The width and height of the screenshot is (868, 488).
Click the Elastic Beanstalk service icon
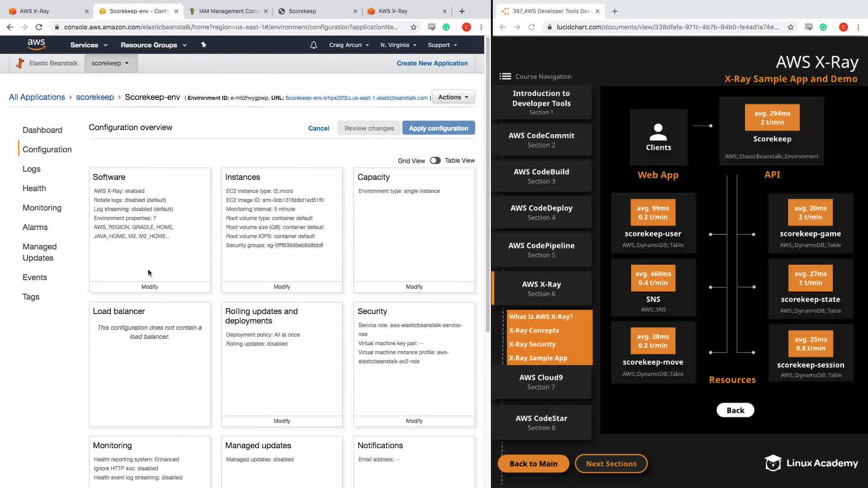(20, 63)
